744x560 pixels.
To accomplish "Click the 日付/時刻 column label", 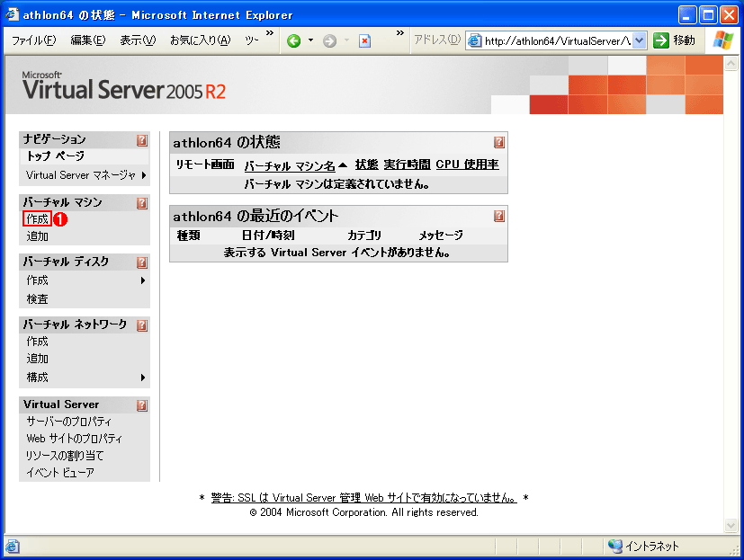I will click(268, 236).
